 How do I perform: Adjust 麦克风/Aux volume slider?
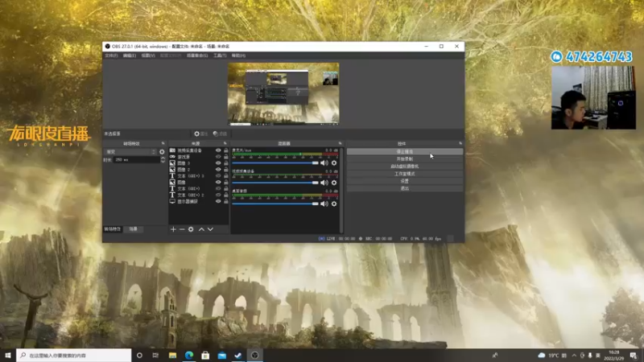[x=275, y=163]
